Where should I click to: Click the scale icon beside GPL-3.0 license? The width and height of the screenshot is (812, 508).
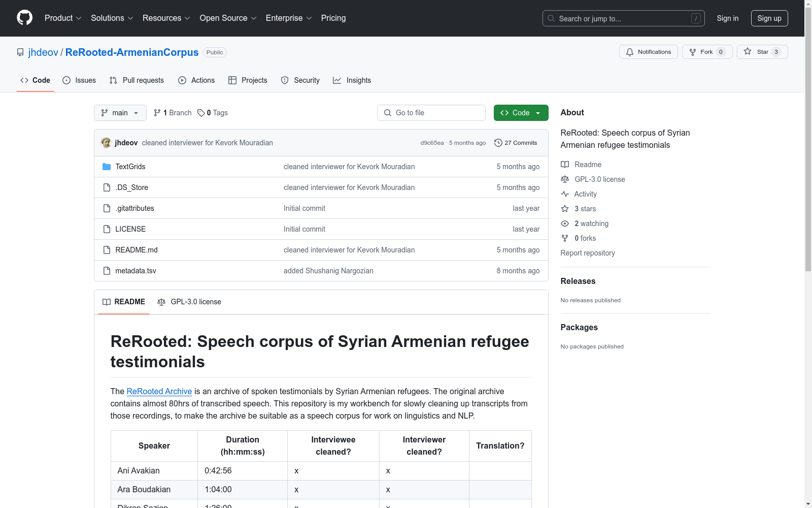pyautogui.click(x=565, y=179)
